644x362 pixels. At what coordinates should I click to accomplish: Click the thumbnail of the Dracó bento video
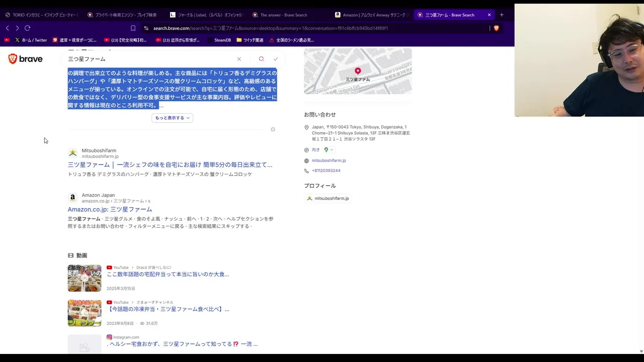85,278
